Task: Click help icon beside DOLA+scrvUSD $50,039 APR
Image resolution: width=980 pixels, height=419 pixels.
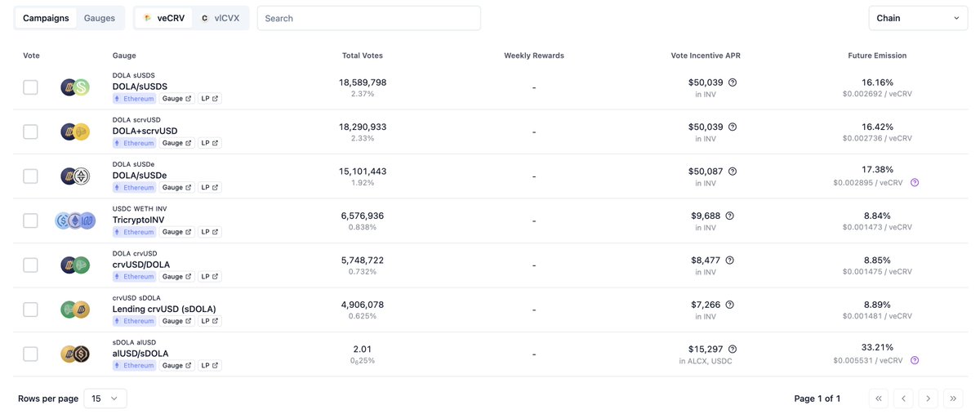Action: 733,127
